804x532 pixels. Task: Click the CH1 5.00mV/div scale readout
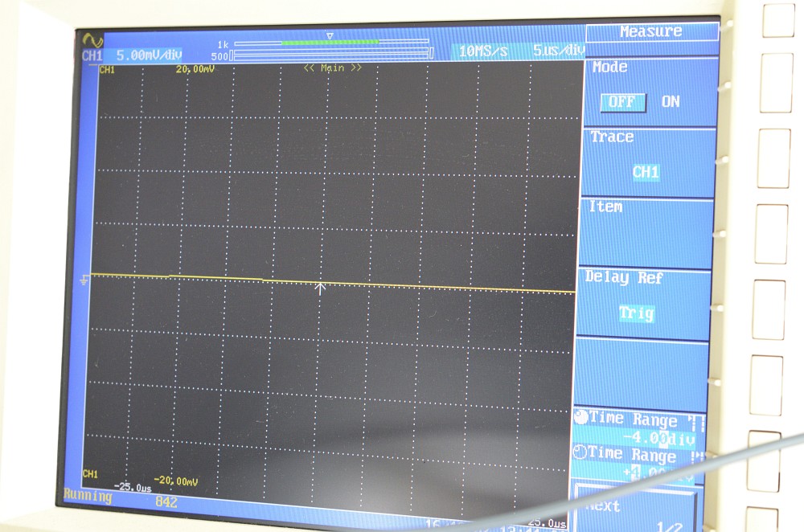[133, 55]
